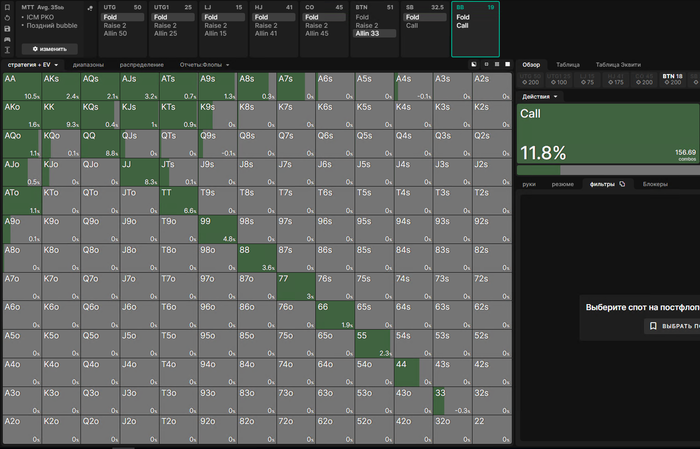
Task: Click the изменить settings button
Action: coord(50,49)
